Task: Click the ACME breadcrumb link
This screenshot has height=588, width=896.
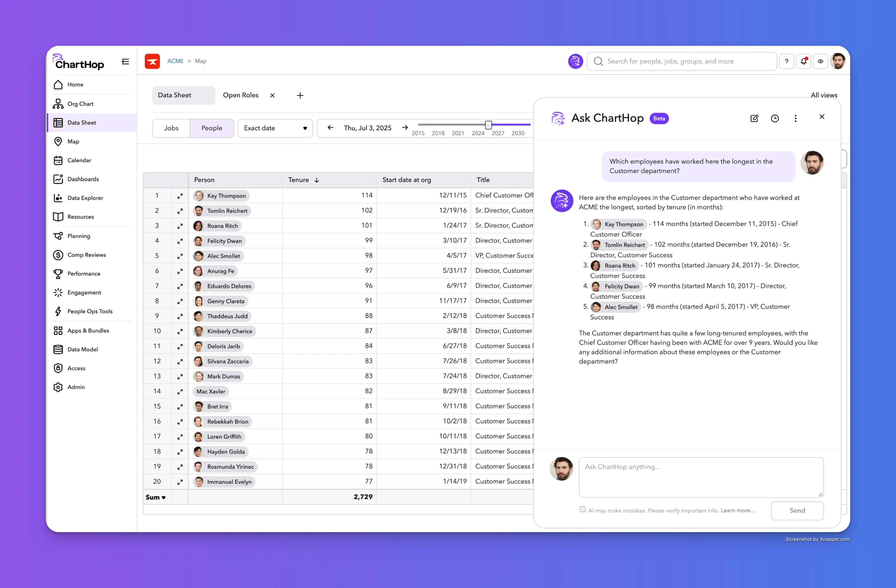Action: pyautogui.click(x=175, y=61)
